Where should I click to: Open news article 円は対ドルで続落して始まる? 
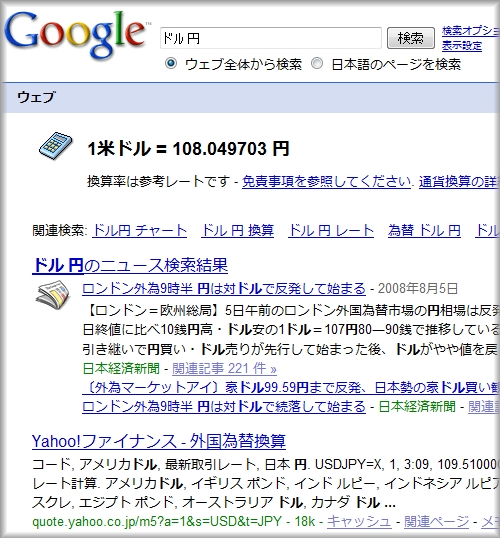[224, 407]
